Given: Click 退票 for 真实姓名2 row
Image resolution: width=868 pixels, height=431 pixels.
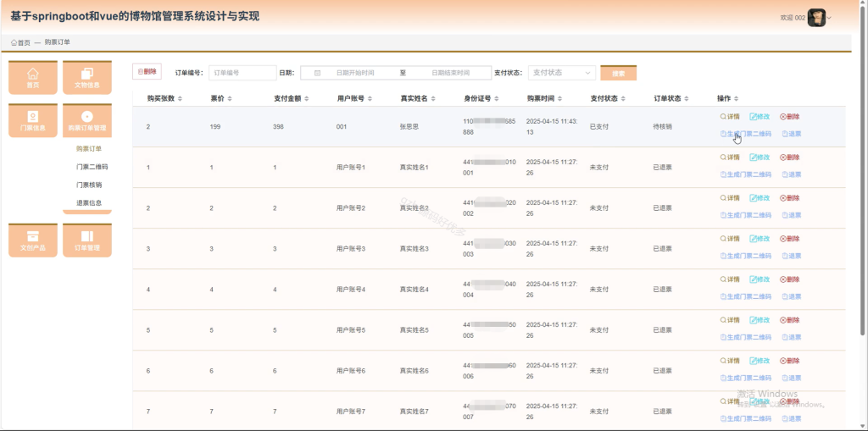Looking at the screenshot, I should click(x=792, y=215).
